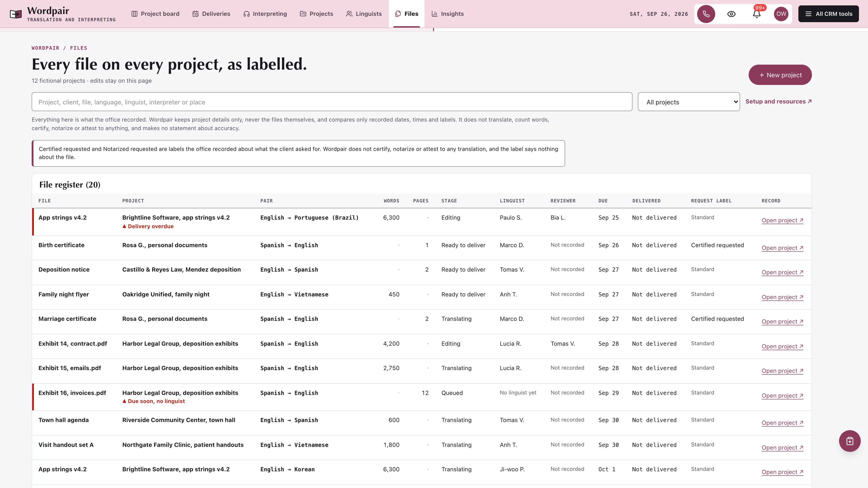Click 'Northgate Family Clinic, patient handouts' project

183,445
